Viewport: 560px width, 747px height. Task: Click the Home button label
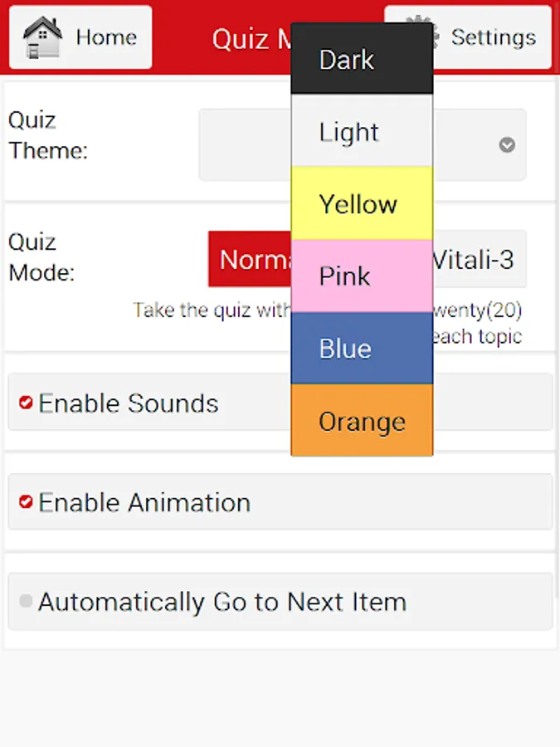[106, 37]
